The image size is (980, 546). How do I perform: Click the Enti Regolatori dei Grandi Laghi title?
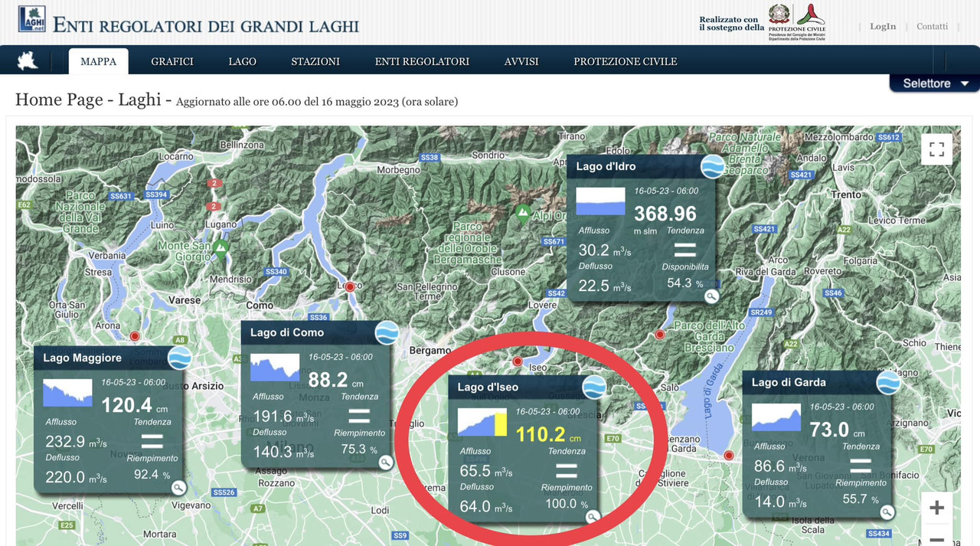coord(206,25)
